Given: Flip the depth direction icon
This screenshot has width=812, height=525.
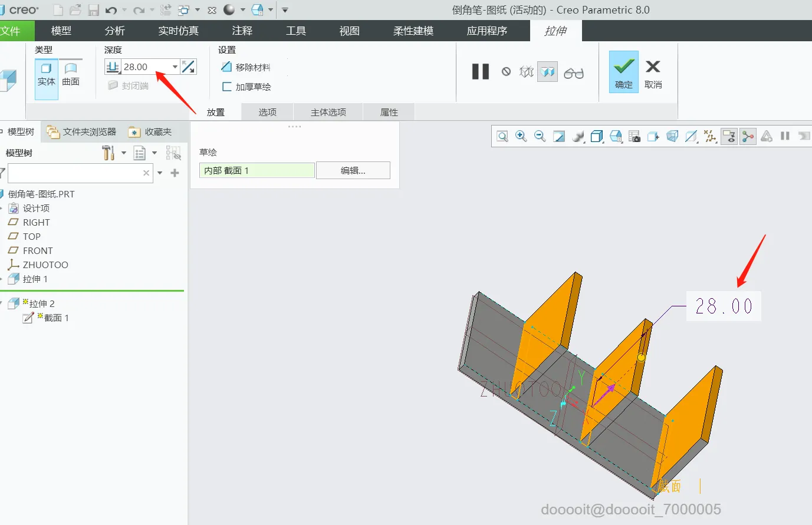Looking at the screenshot, I should tap(188, 67).
